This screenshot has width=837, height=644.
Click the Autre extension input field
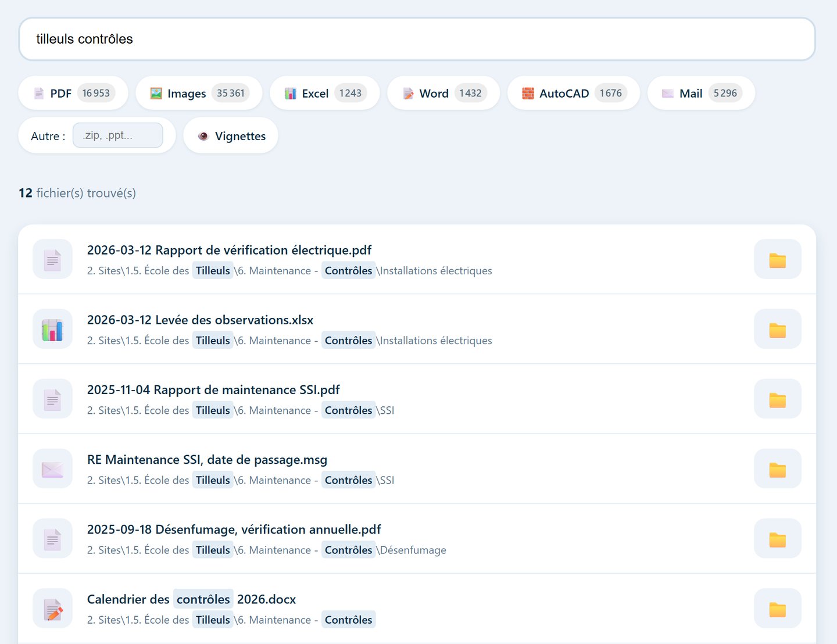[118, 135]
